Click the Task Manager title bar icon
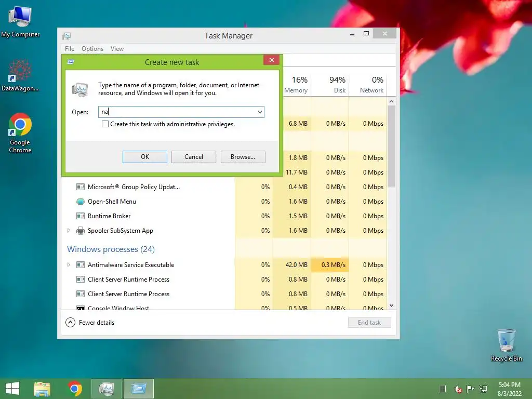The image size is (532, 399). tap(66, 36)
